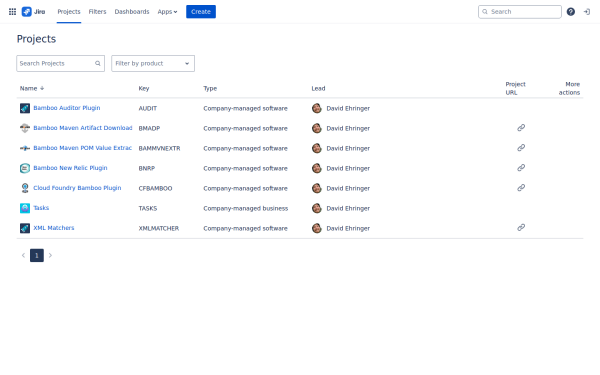
Task: Click the Type column header
Action: tap(210, 88)
